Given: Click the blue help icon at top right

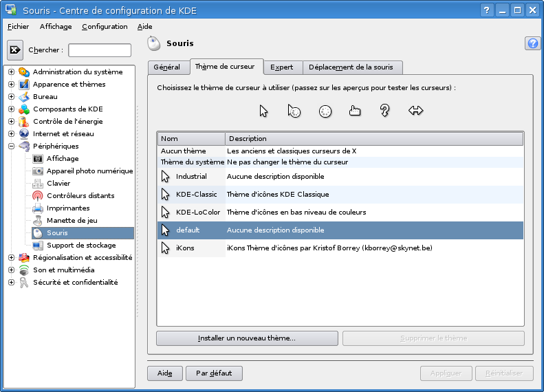Looking at the screenshot, I should coord(532,43).
